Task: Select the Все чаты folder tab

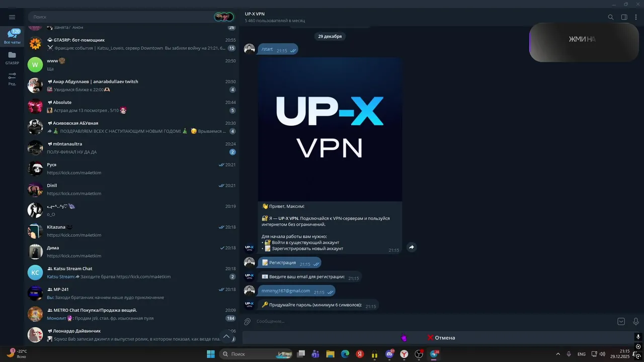Action: pos(12,37)
